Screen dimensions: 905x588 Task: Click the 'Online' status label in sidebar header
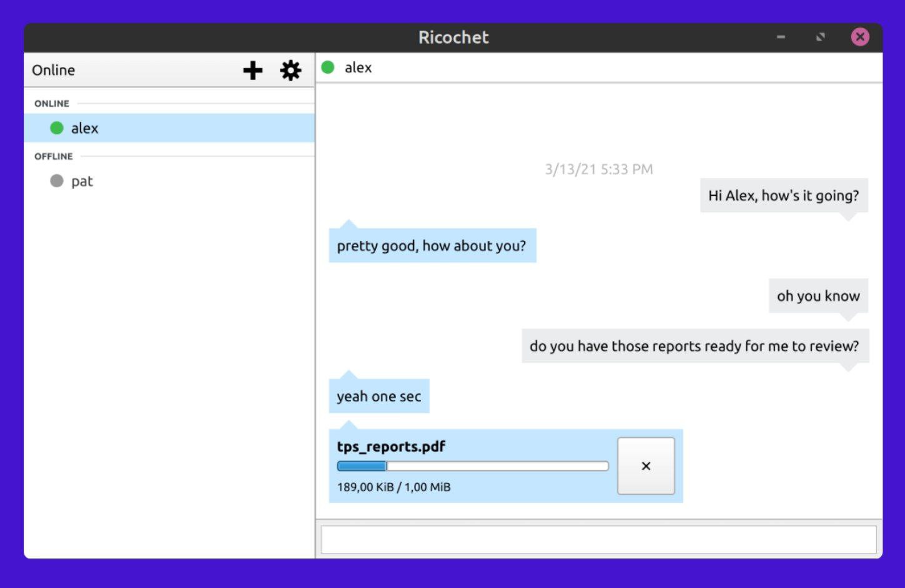coord(54,70)
